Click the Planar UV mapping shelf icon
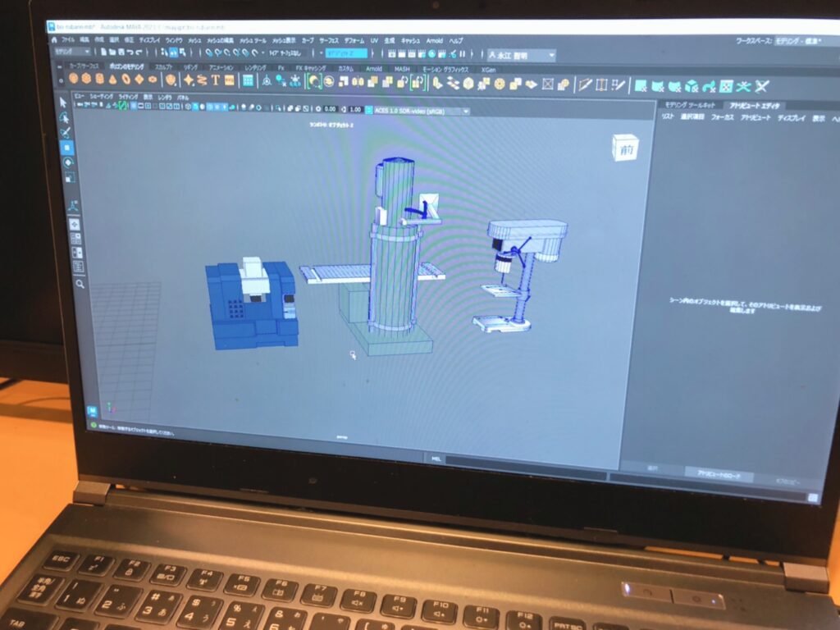The height and width of the screenshot is (630, 840). (x=640, y=85)
